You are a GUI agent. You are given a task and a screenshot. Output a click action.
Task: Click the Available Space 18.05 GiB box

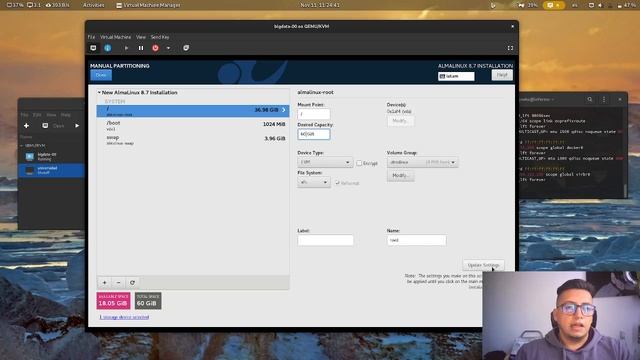point(113,301)
